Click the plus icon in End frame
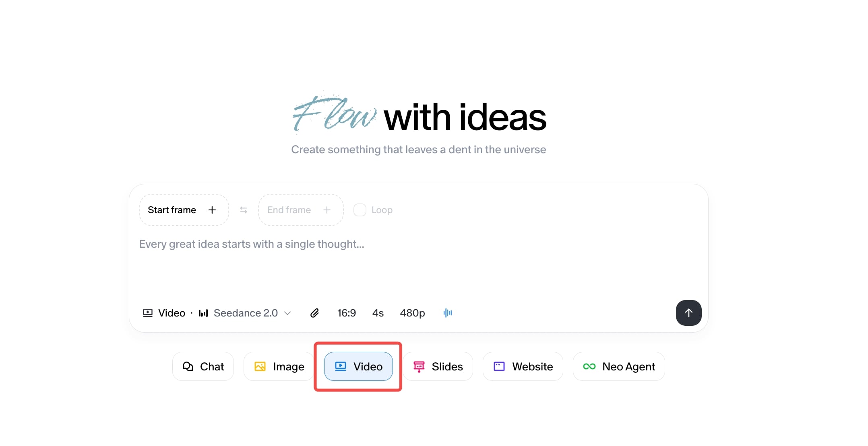 pyautogui.click(x=327, y=210)
